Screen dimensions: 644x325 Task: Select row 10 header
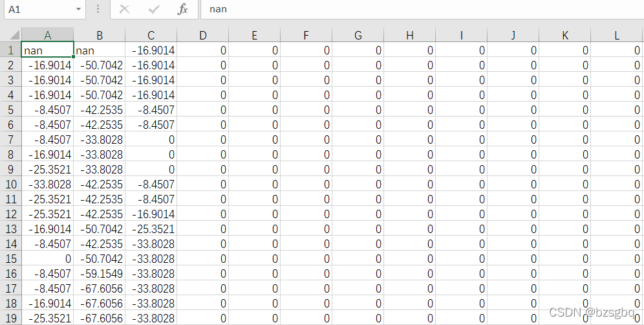11,184
